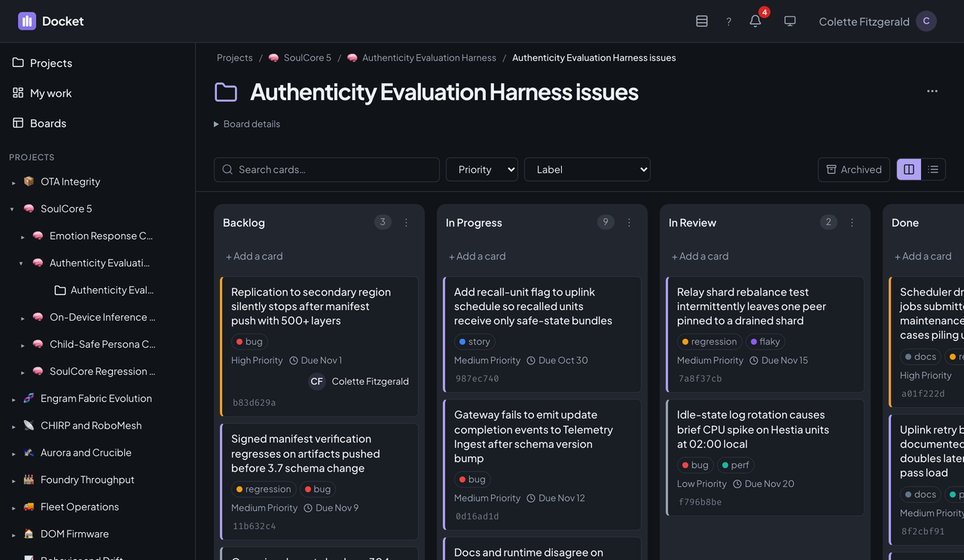This screenshot has width=964, height=560.
Task: Show Archived cards
Action: [854, 169]
